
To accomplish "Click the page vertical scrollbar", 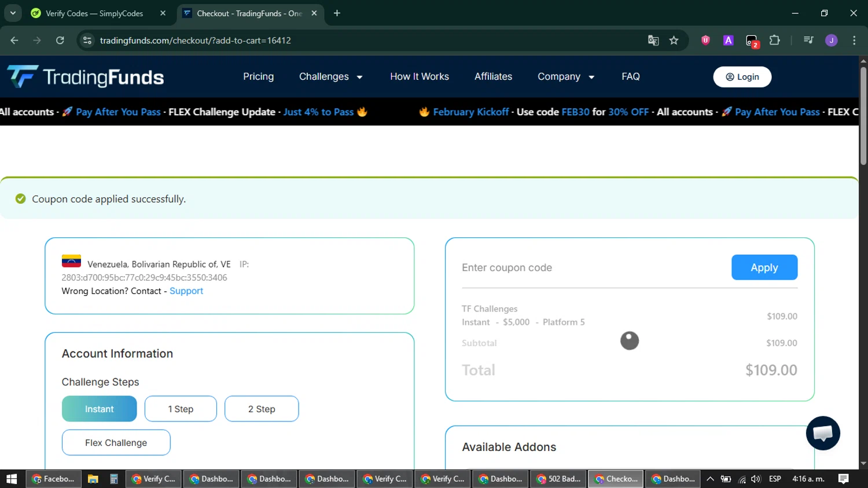I will coord(863,116).
